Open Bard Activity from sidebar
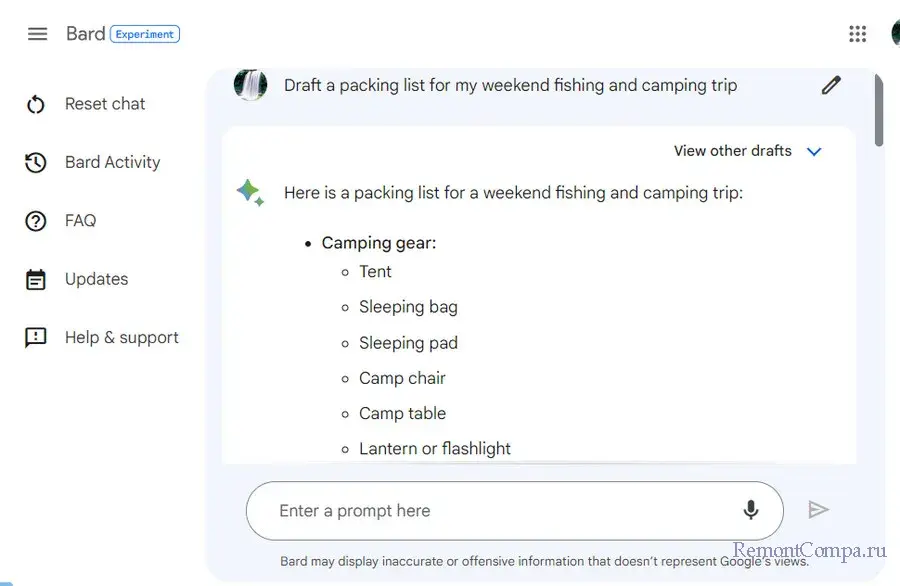900x586 pixels. (112, 162)
